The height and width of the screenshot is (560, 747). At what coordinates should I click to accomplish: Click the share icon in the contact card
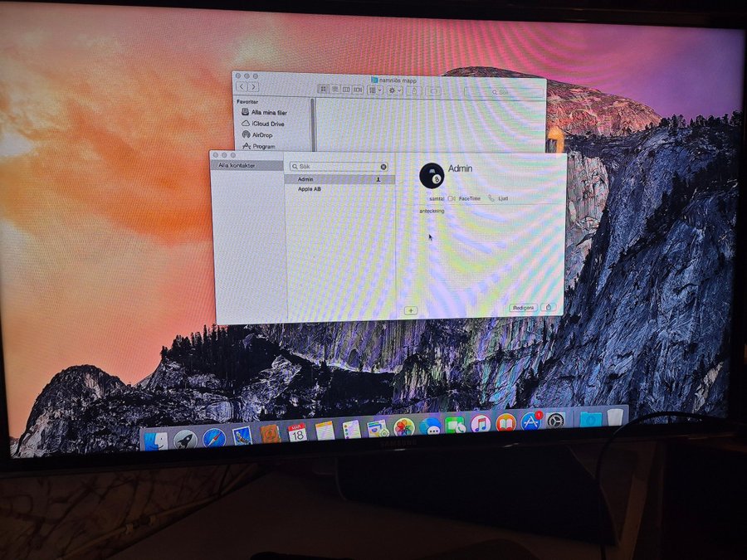click(x=548, y=308)
